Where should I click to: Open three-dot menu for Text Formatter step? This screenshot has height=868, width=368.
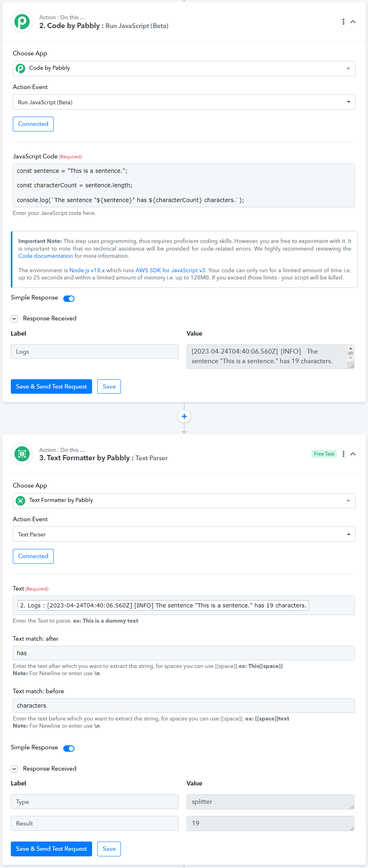point(343,454)
